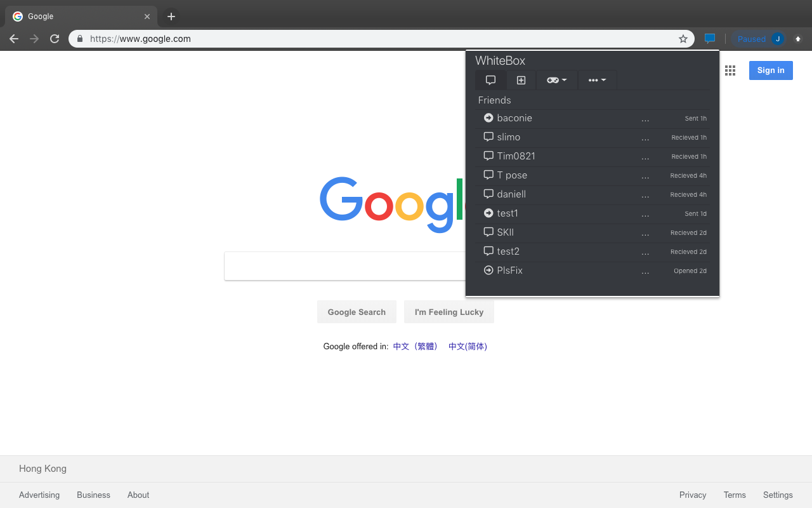Open the Terms footer link
The width and height of the screenshot is (812, 508).
click(735, 495)
